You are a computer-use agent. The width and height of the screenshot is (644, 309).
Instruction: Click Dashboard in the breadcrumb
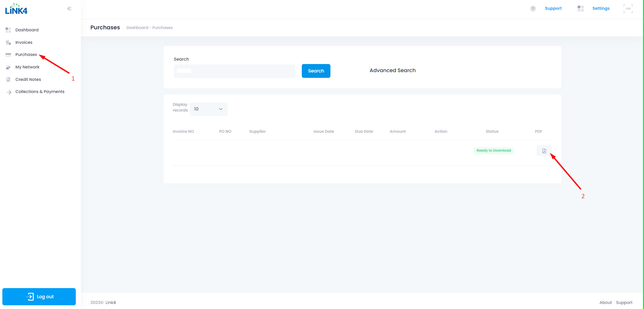137,28
